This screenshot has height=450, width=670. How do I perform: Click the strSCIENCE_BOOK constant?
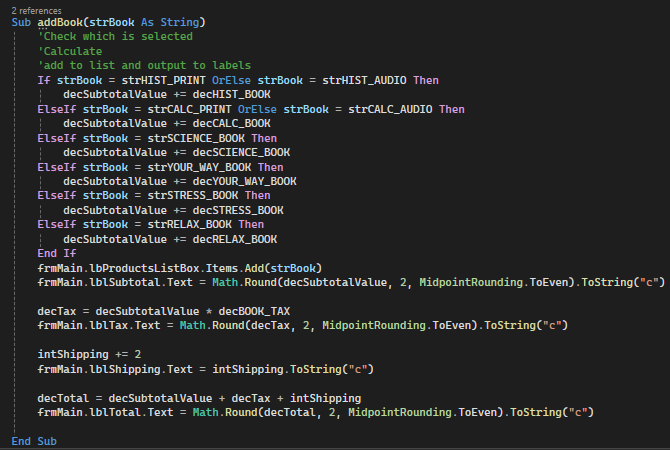(x=196, y=138)
